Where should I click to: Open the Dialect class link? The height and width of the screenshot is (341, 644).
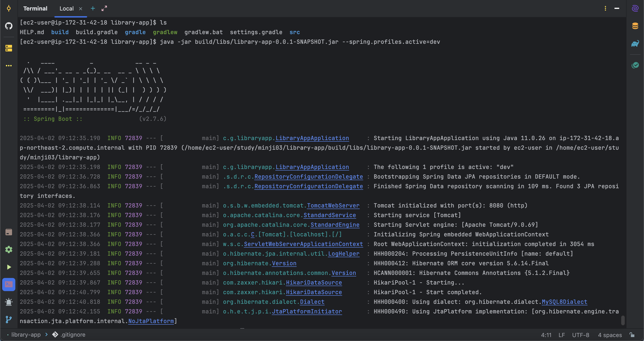(x=312, y=302)
